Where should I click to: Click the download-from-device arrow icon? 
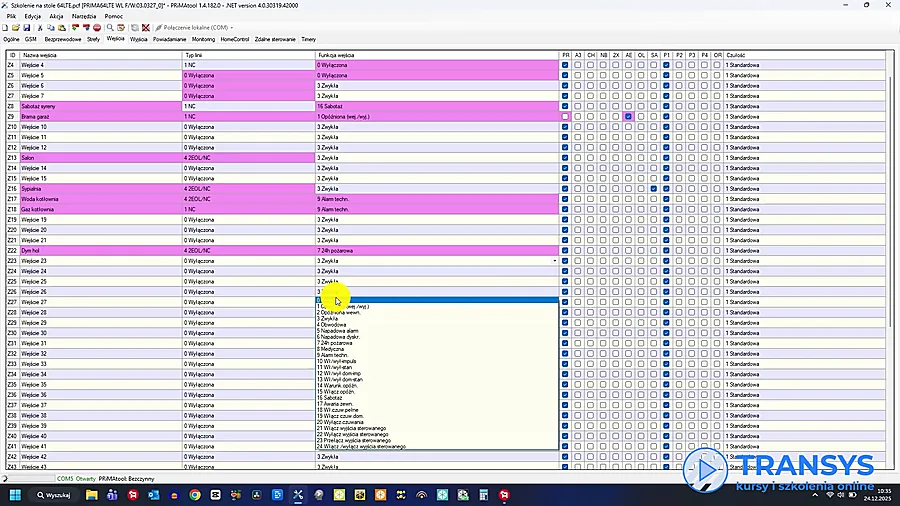pos(75,28)
